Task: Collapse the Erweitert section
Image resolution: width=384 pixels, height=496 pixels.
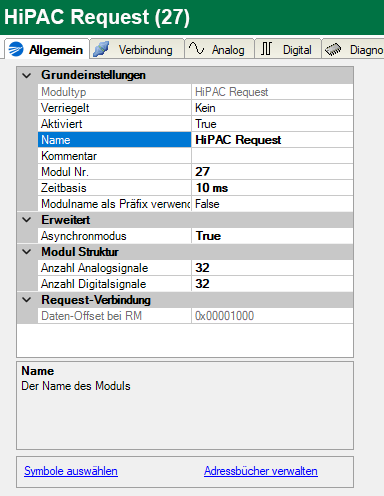Action: pos(27,220)
